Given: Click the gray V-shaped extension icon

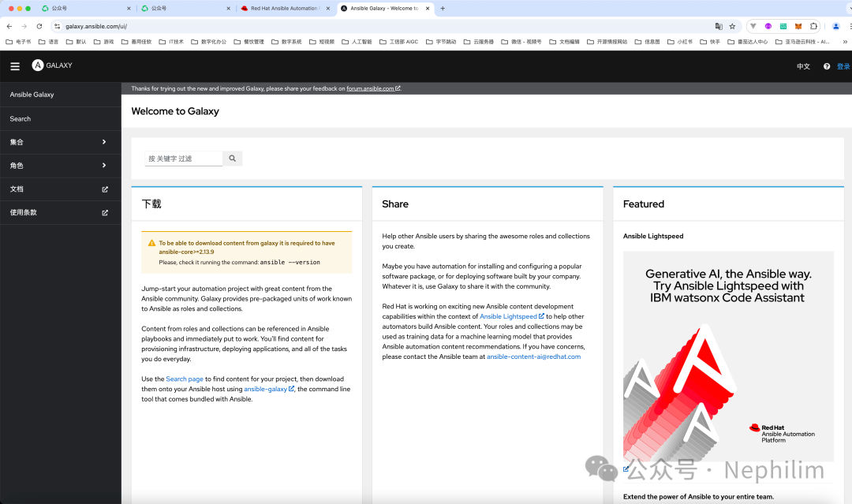Looking at the screenshot, I should tap(753, 26).
